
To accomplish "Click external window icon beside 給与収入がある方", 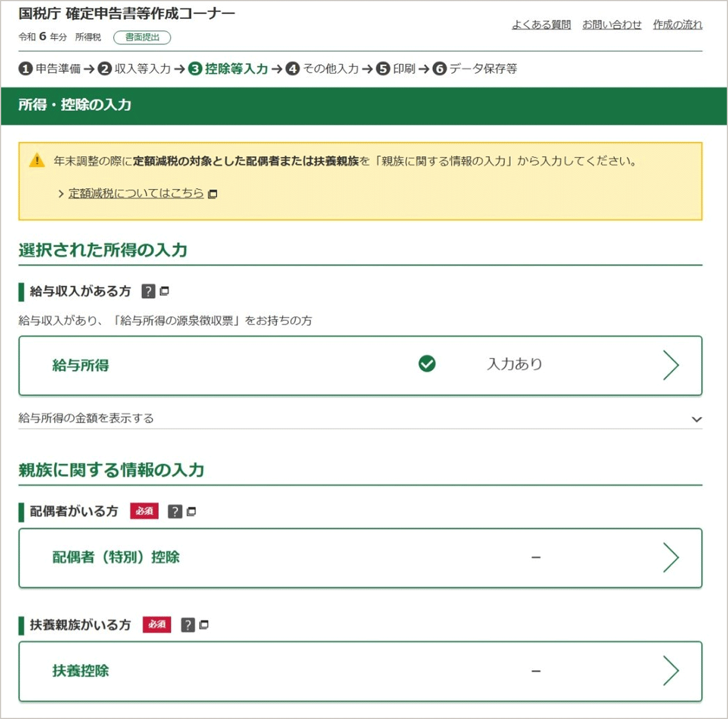I will (x=165, y=291).
